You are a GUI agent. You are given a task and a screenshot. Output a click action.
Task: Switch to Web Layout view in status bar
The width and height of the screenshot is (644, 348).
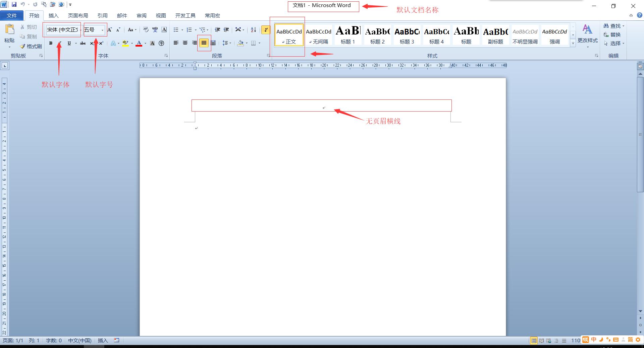[549, 341]
